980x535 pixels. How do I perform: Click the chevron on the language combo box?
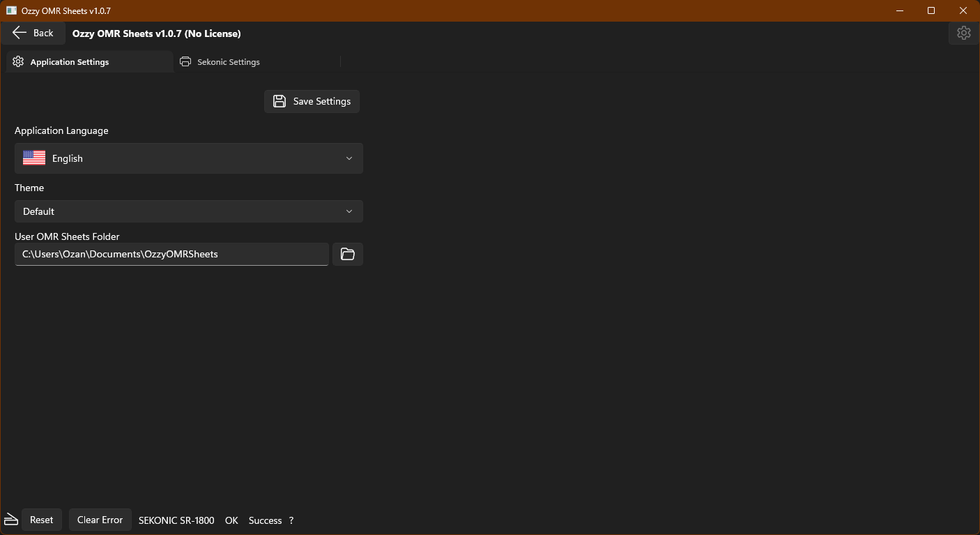349,158
